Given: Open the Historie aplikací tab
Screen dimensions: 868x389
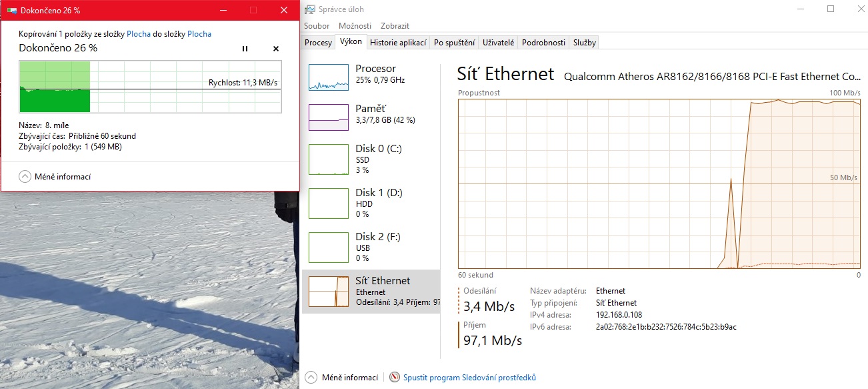Looking at the screenshot, I should tap(398, 43).
